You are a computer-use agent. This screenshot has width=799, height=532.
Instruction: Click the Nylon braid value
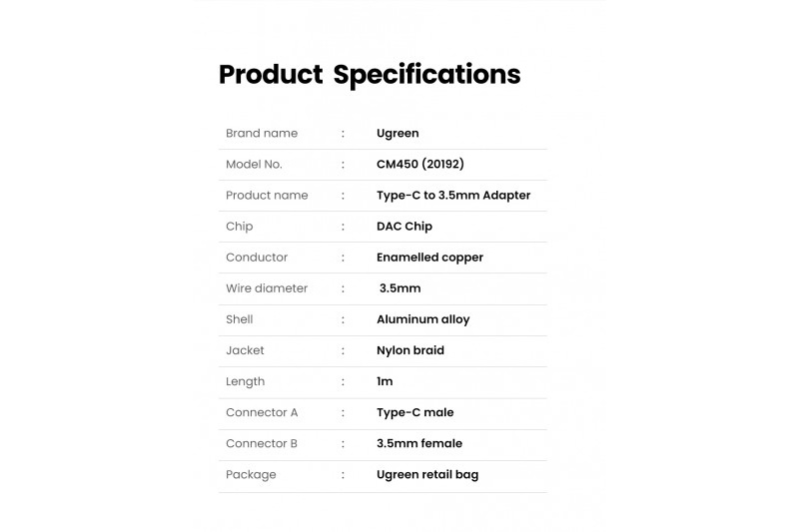tap(410, 350)
